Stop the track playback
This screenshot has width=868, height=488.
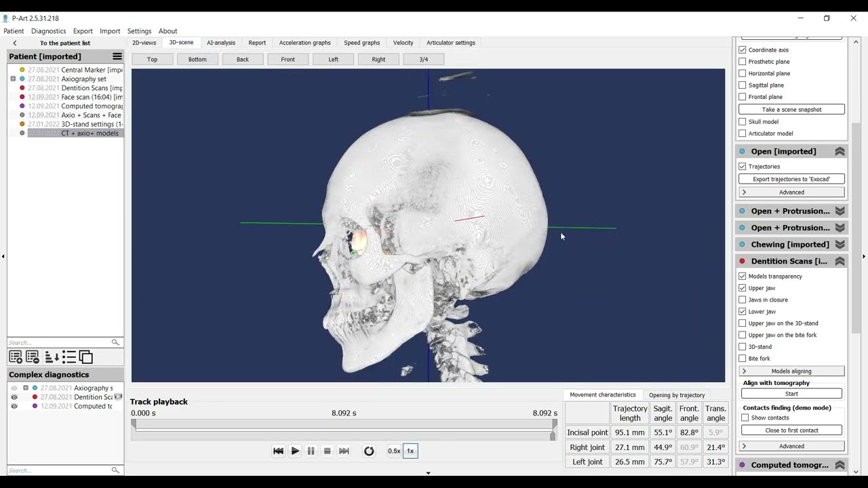tap(328, 451)
